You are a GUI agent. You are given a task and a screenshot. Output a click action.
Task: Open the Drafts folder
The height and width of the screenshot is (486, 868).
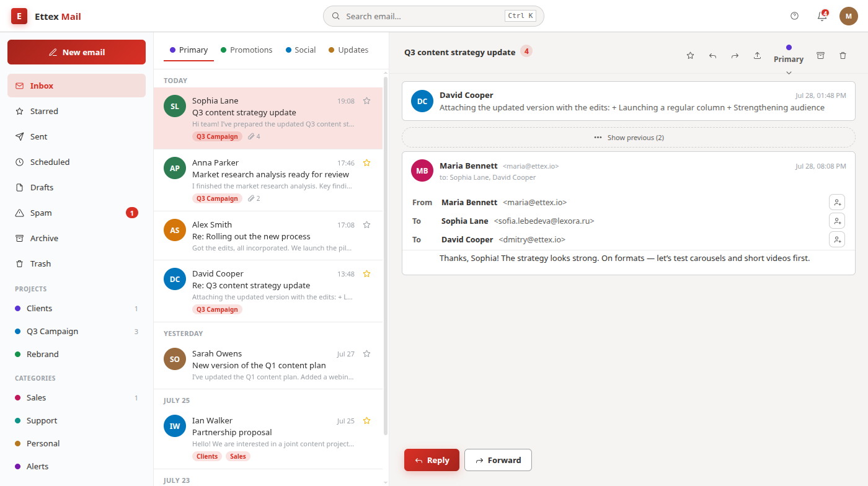click(76, 187)
